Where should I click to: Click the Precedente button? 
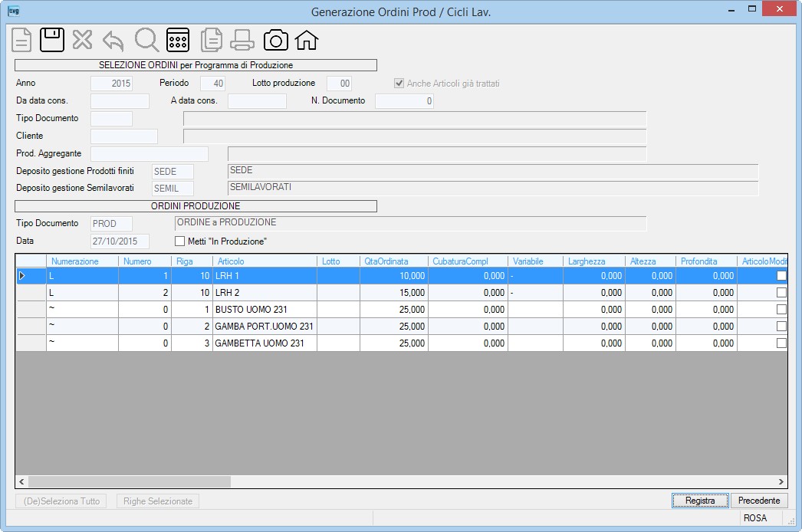click(759, 501)
